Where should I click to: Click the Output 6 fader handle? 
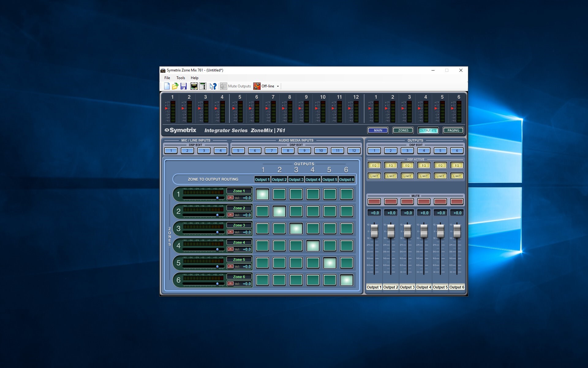457,231
